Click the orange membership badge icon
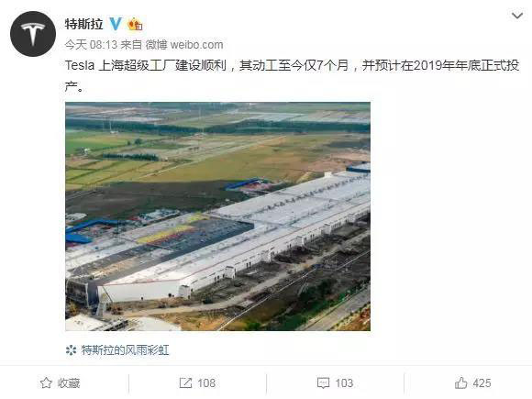The width and height of the screenshot is (532, 399). 135,24
